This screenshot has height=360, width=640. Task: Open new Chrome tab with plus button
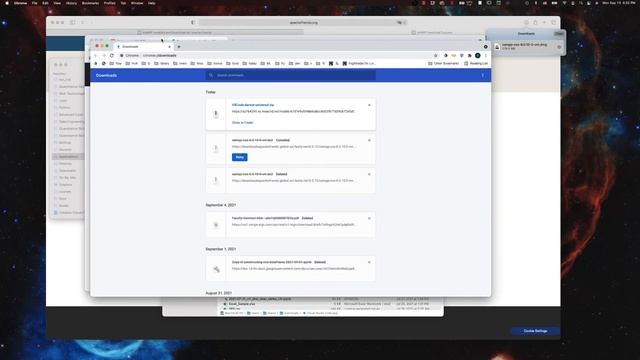pos(179,47)
